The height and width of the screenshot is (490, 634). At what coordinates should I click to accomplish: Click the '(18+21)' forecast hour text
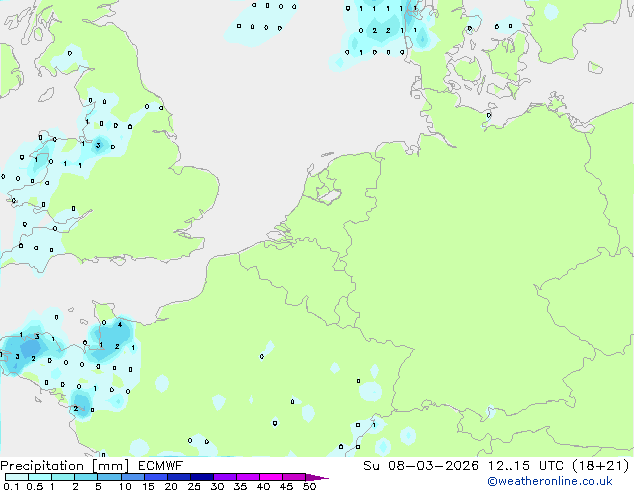click(x=601, y=466)
